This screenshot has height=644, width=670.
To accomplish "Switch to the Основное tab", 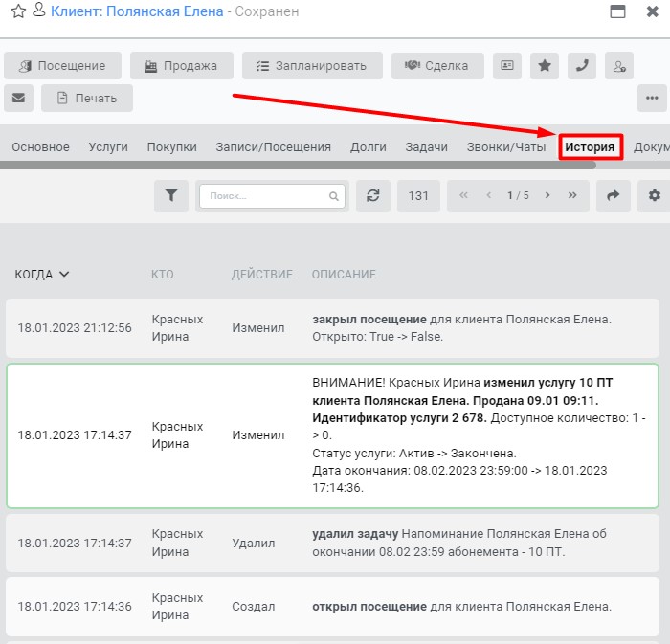I will click(40, 147).
